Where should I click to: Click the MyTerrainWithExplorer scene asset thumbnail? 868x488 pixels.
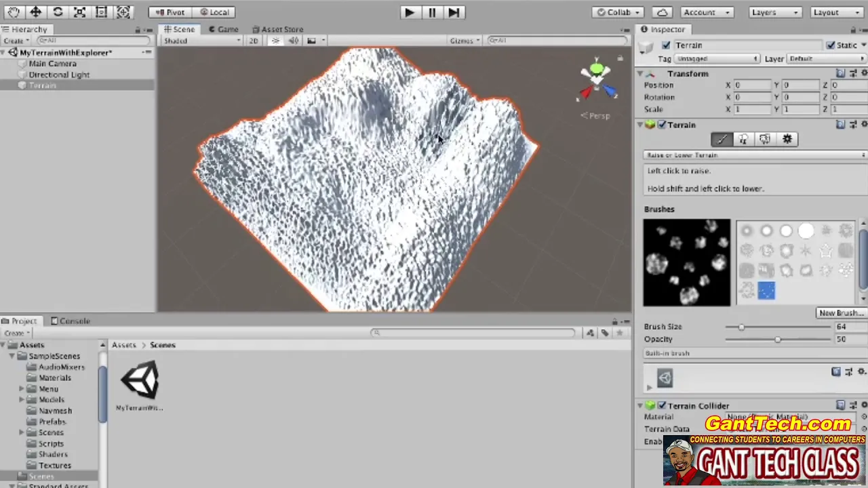click(x=140, y=382)
